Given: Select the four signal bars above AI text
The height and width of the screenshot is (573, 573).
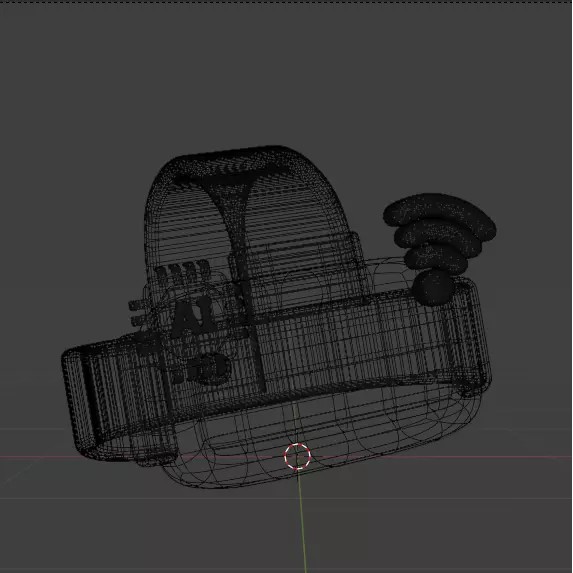Looking at the screenshot, I should [x=182, y=271].
